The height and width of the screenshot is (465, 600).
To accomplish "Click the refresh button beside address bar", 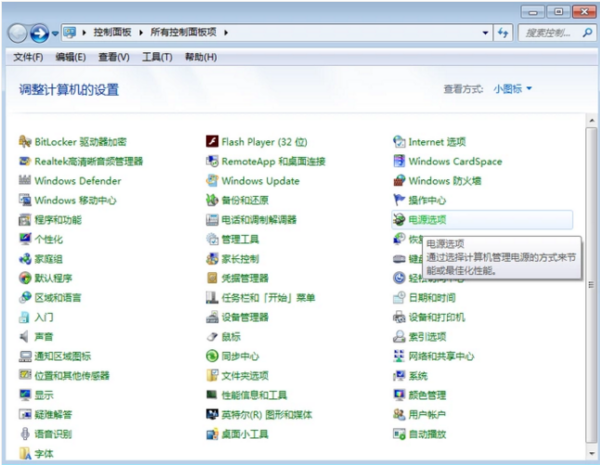I will pyautogui.click(x=503, y=33).
